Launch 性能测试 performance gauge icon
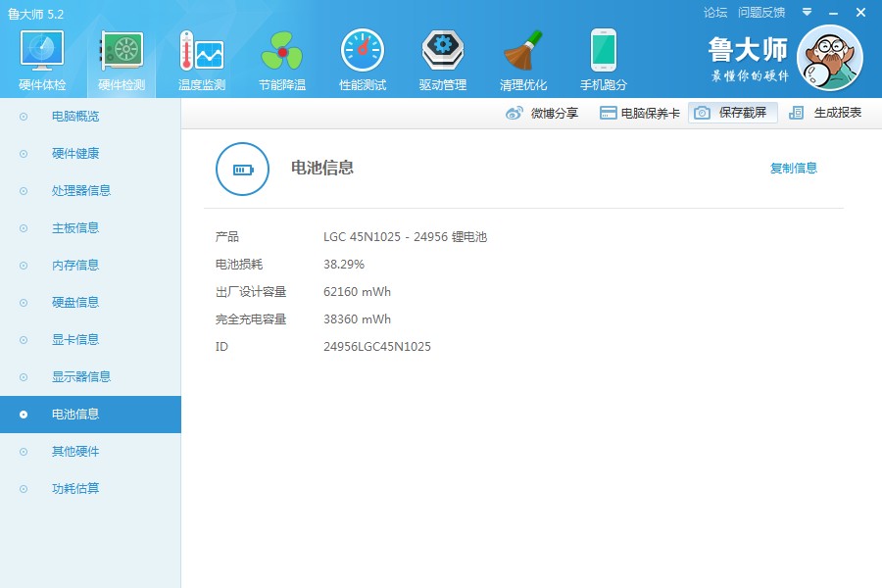The height and width of the screenshot is (588, 882). point(363,51)
